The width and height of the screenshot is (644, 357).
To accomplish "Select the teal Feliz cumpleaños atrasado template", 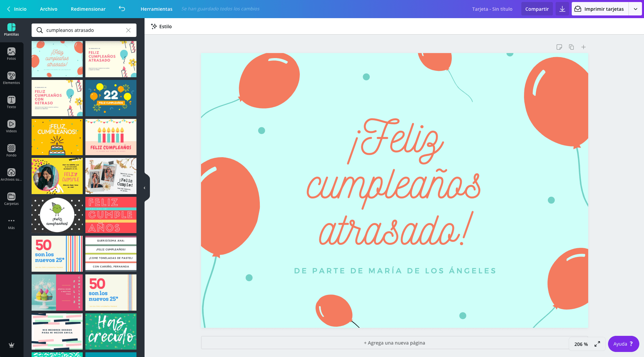I will pos(57,59).
